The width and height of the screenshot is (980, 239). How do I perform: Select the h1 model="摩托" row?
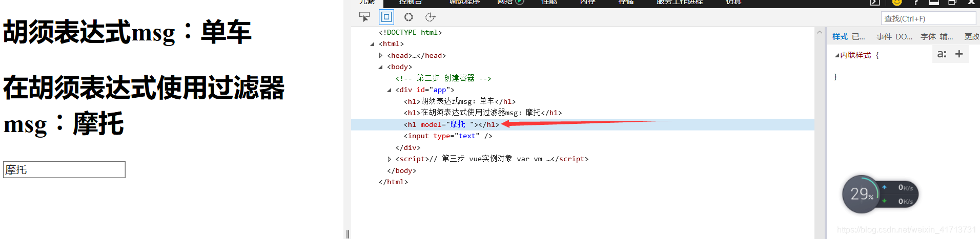[x=582, y=124]
